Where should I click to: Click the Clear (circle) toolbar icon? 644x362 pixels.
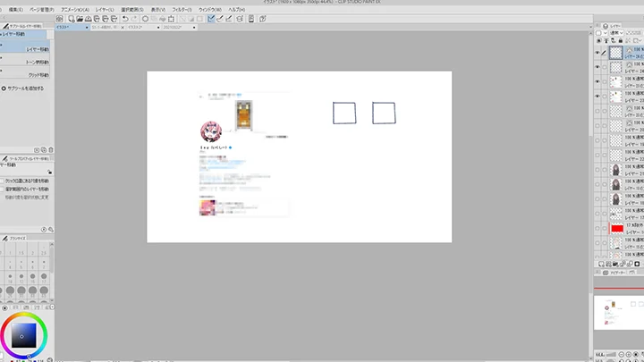(145, 19)
